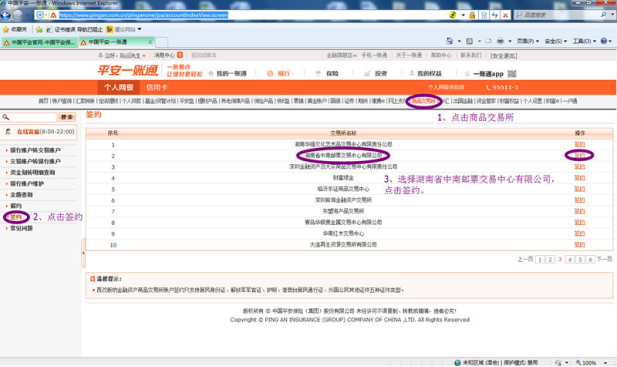Click the 平安一账通 logo
Image resolution: width=617 pixels, height=367 pixels.
coord(128,70)
